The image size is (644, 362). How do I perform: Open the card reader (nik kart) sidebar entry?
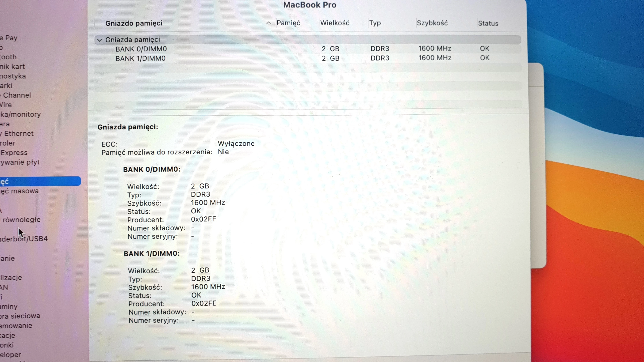[x=12, y=66]
